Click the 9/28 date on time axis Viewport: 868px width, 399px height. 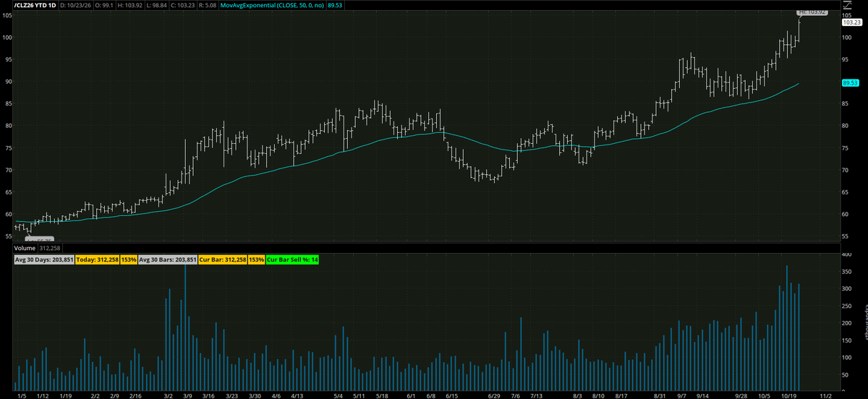[x=741, y=395]
